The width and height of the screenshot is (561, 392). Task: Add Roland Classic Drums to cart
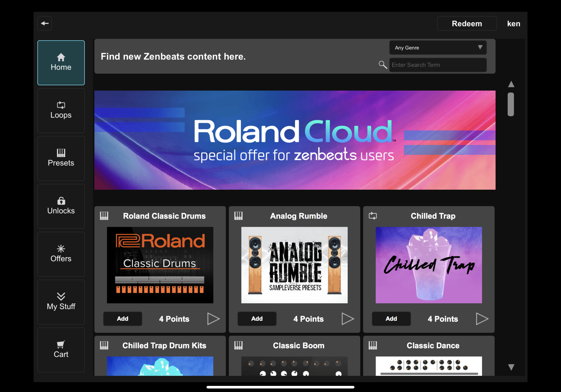tap(123, 319)
